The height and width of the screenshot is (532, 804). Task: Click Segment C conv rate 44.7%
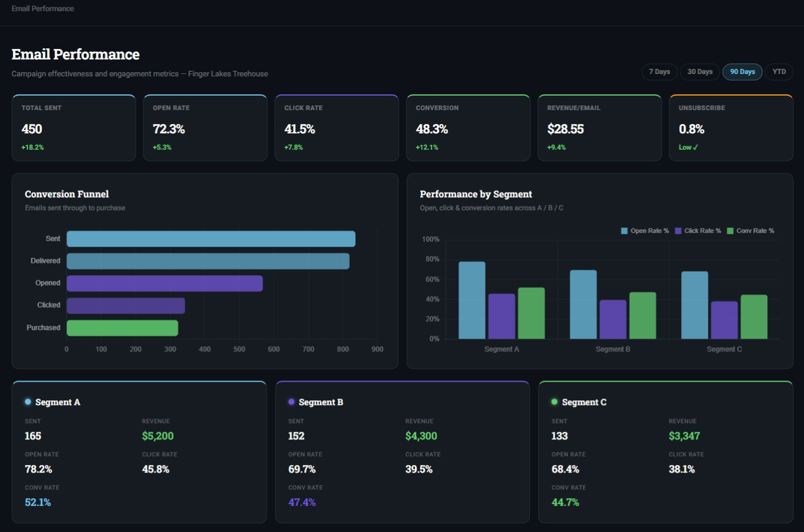(x=565, y=502)
